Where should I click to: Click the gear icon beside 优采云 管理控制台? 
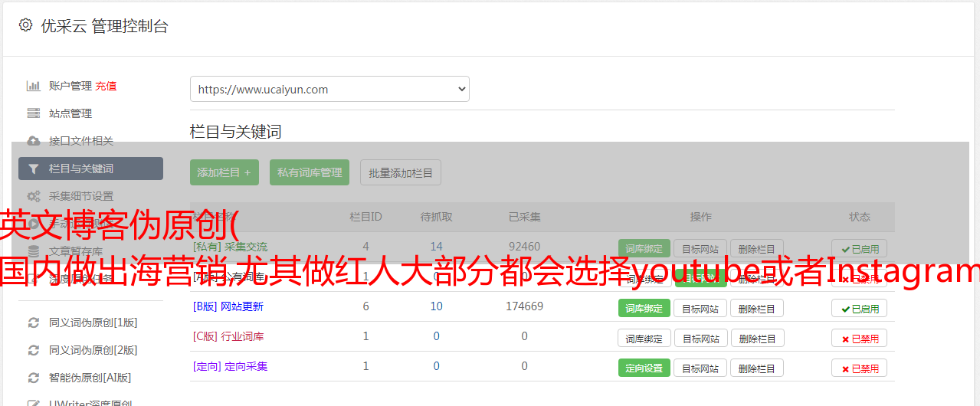tap(26, 25)
